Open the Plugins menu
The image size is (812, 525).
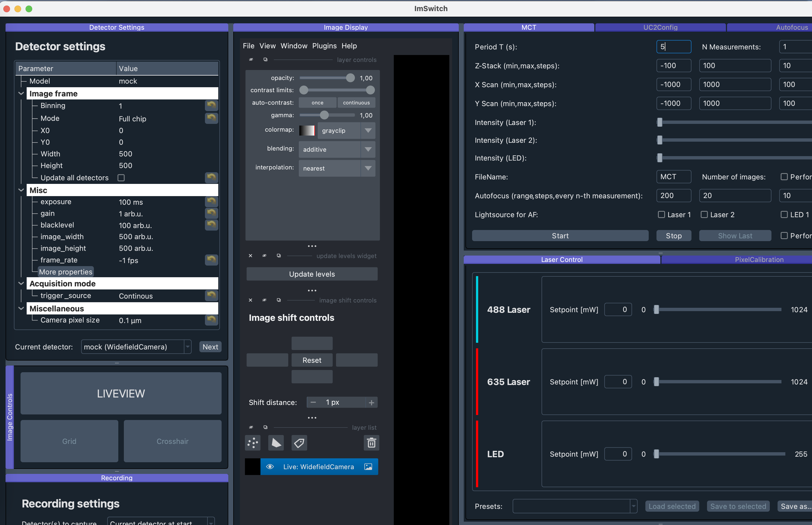coord(324,46)
